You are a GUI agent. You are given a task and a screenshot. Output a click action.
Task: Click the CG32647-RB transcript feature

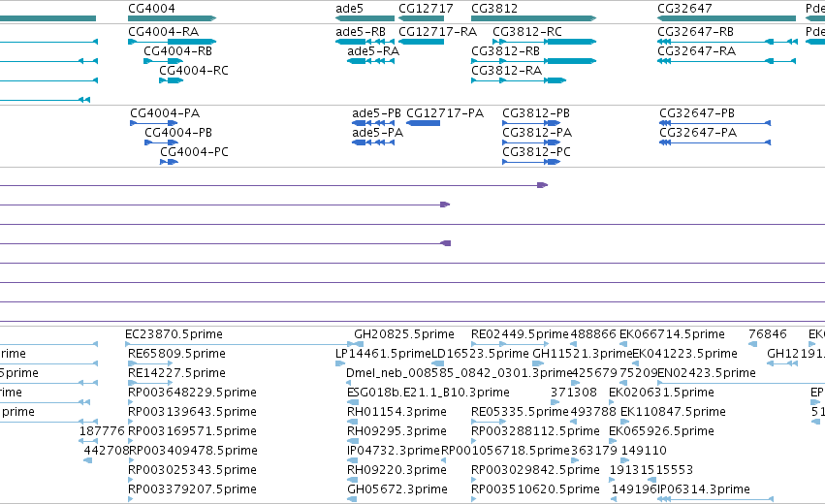(x=726, y=42)
